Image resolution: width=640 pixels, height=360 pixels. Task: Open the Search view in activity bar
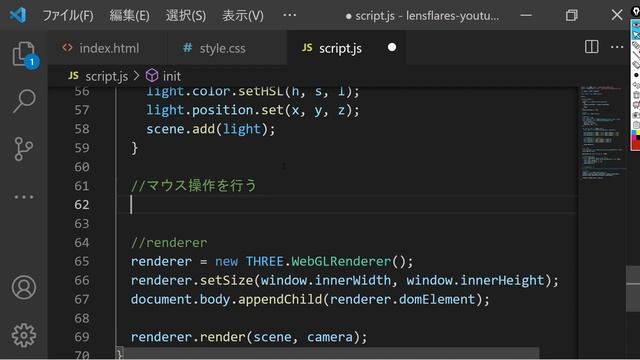point(24,100)
